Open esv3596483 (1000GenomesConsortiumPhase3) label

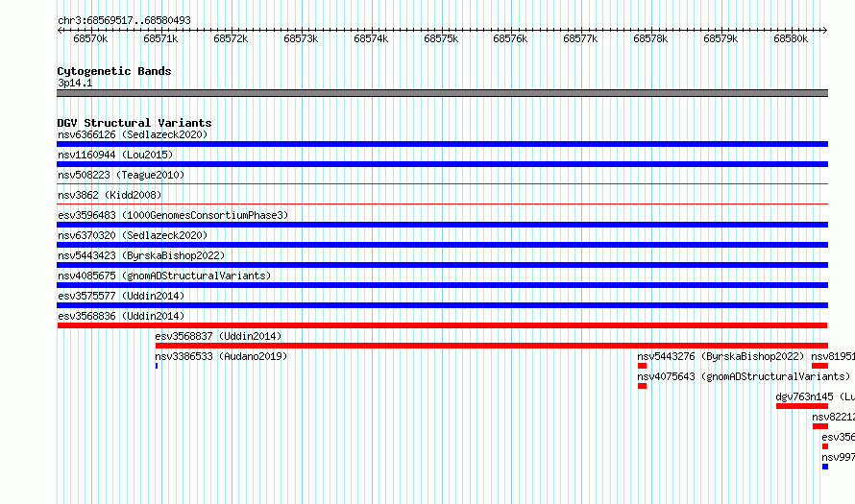173,215
